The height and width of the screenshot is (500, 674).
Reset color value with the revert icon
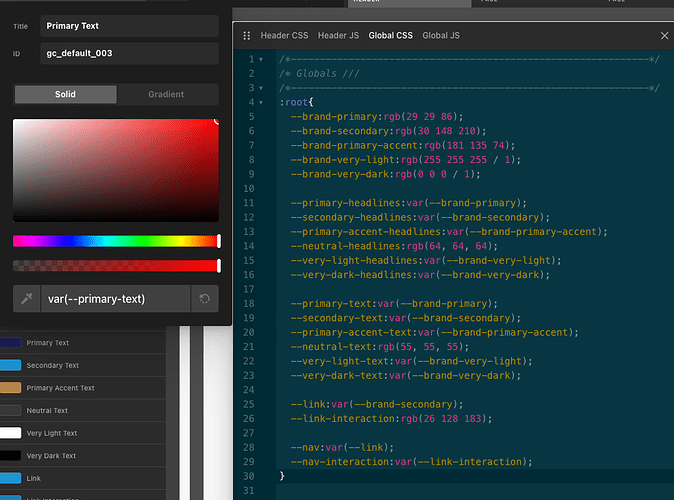pos(205,298)
